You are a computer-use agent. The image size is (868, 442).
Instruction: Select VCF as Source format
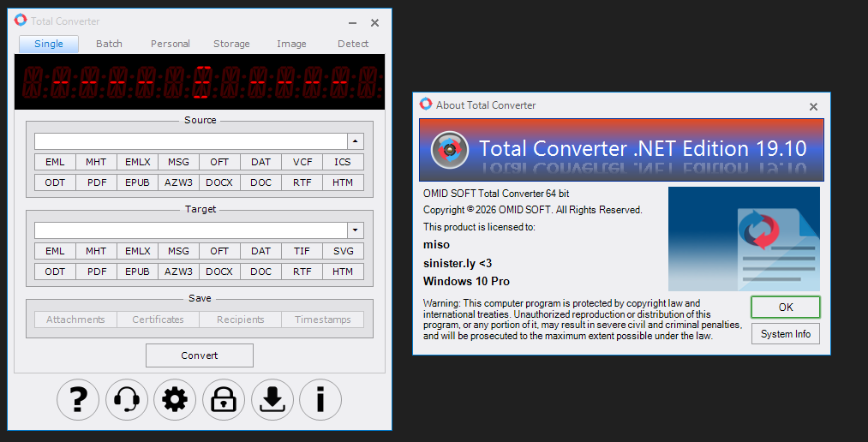click(302, 162)
